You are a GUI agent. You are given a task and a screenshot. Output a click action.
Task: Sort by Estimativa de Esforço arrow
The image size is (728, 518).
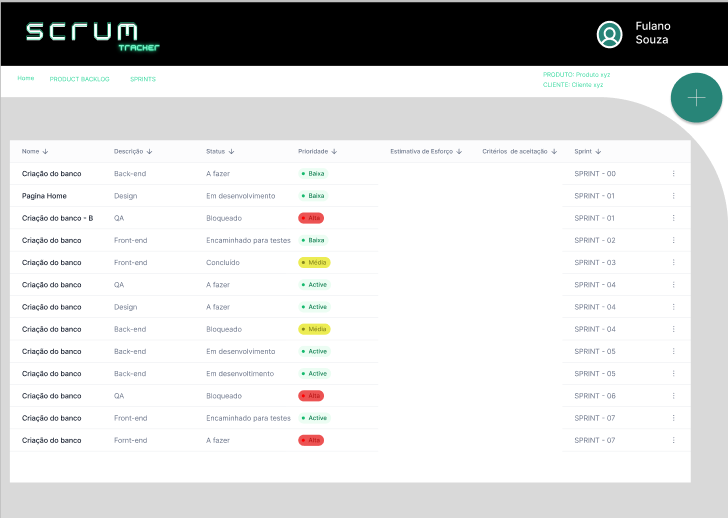tap(459, 151)
